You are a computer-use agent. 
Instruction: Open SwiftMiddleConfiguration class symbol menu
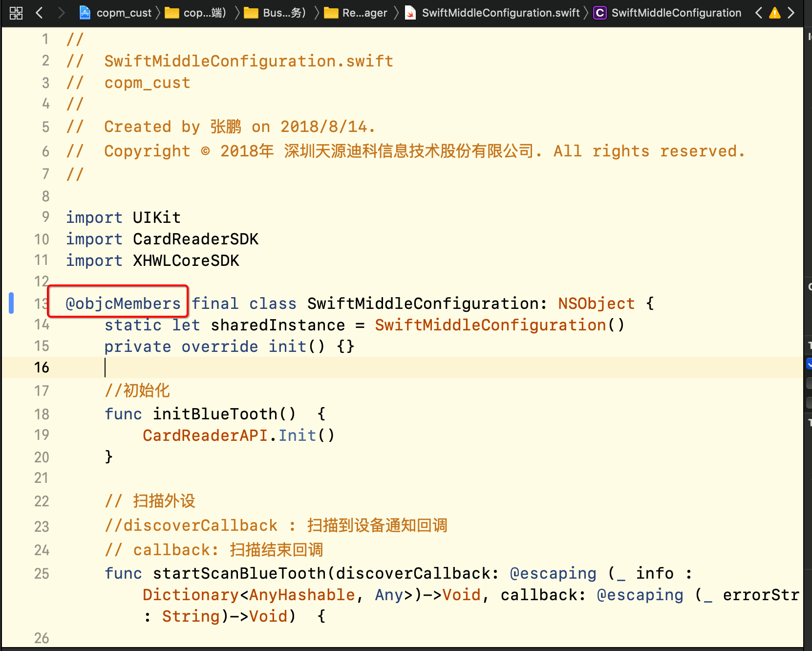676,13
